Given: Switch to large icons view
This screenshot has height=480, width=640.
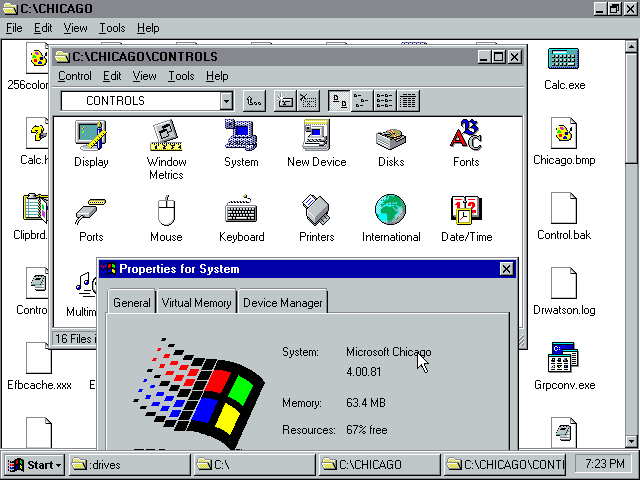Looking at the screenshot, I should point(339,101).
